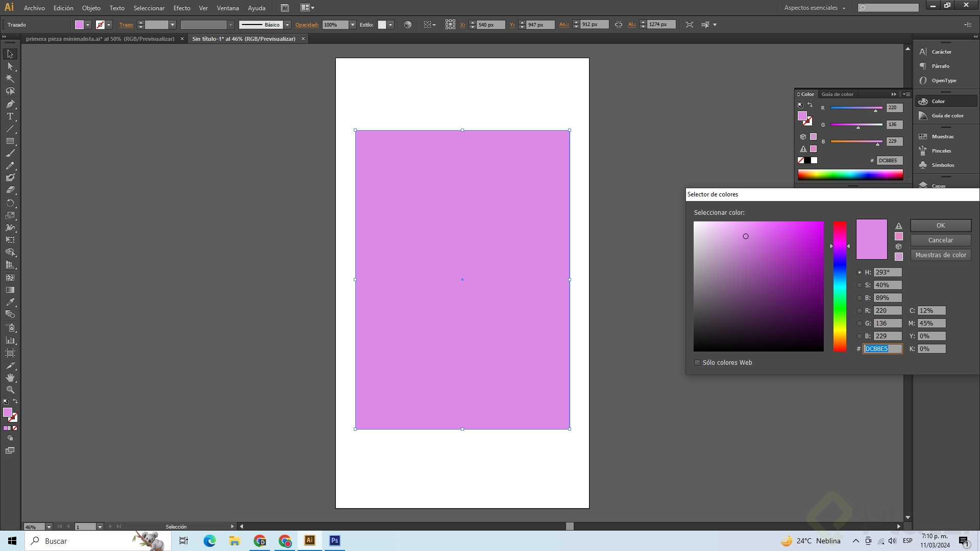
Task: Select the Eyedropper tool
Action: tap(10, 302)
